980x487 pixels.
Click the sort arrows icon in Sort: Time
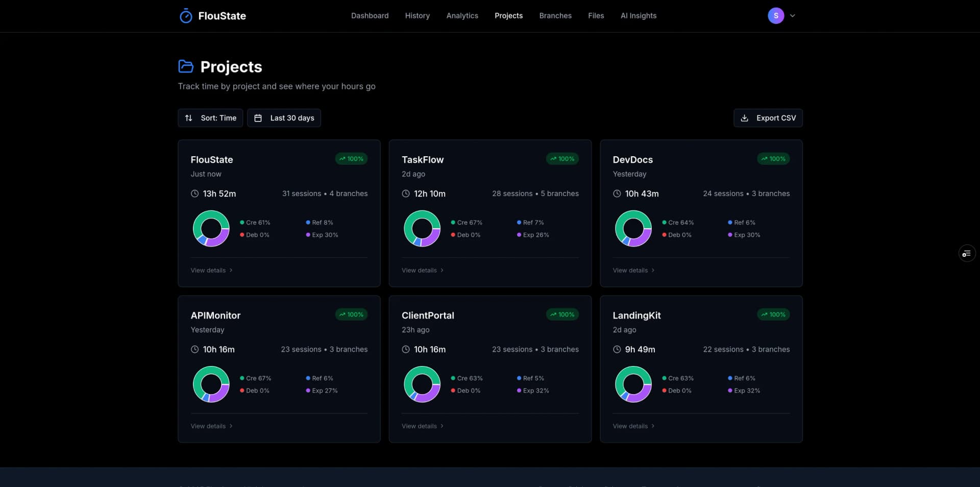click(x=189, y=118)
